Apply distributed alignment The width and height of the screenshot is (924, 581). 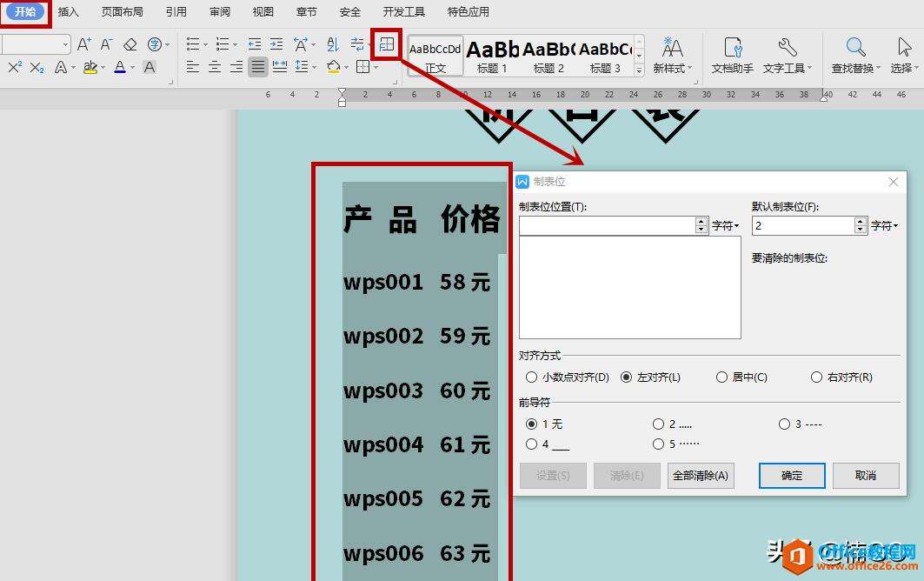pos(280,67)
